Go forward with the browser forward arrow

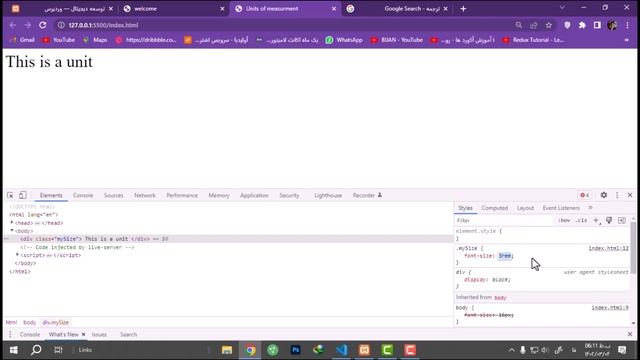click(27, 25)
